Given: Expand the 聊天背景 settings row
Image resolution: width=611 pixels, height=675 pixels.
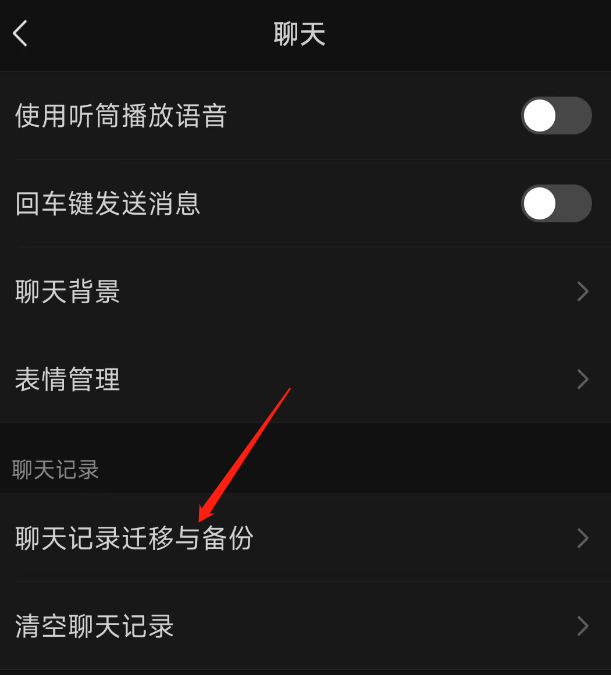Looking at the screenshot, I should tap(305, 291).
